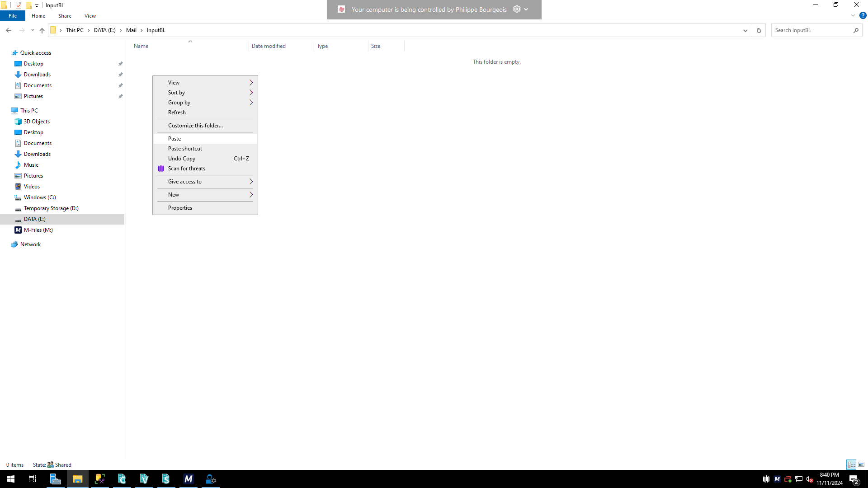Open Server Manager from the taskbar
The height and width of the screenshot is (488, 868).
(x=55, y=479)
